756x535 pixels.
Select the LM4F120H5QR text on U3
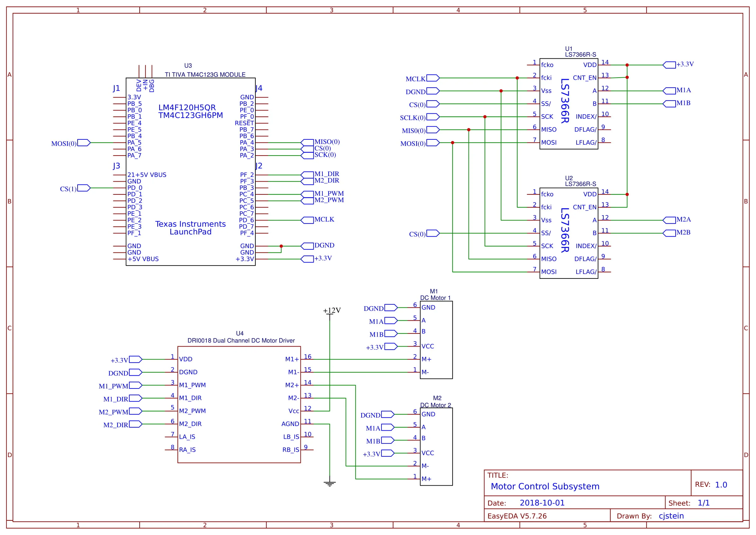click(187, 107)
